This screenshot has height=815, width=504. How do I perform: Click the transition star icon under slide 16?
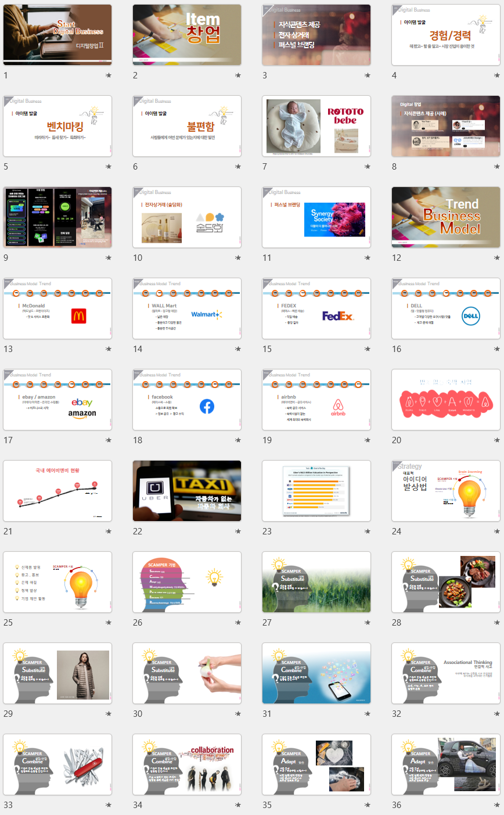click(496, 349)
